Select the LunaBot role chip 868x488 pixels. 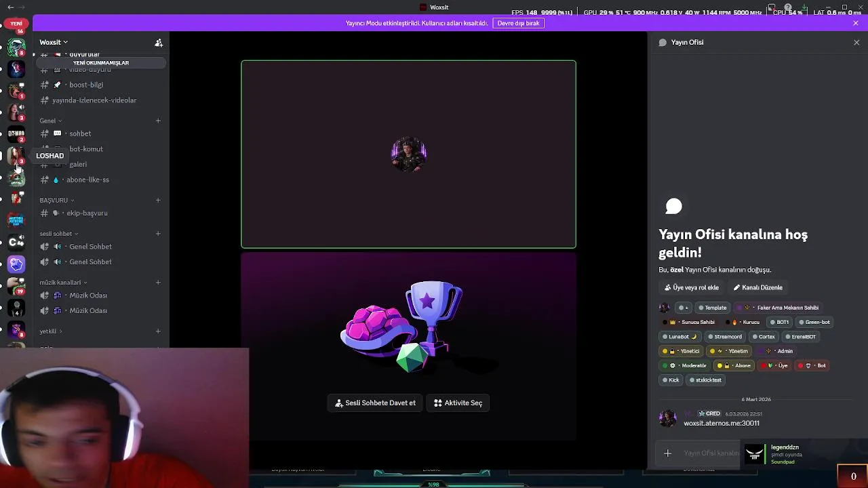coord(680,337)
